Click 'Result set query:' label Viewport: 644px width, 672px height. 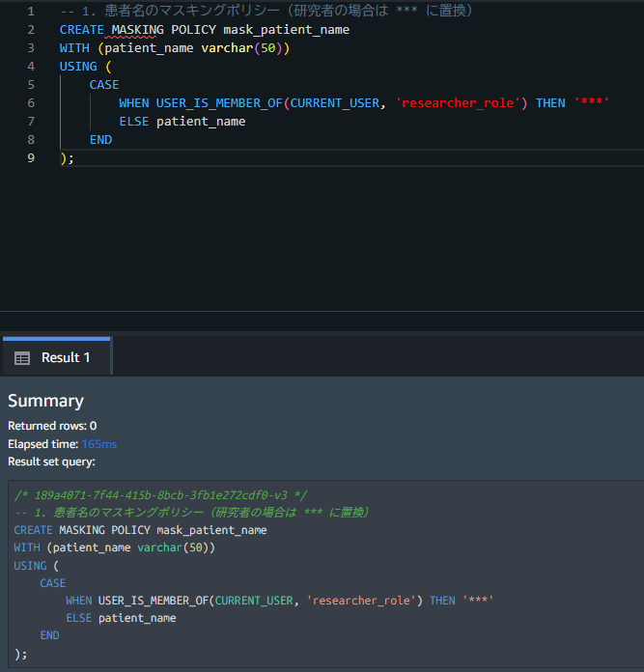click(x=51, y=462)
